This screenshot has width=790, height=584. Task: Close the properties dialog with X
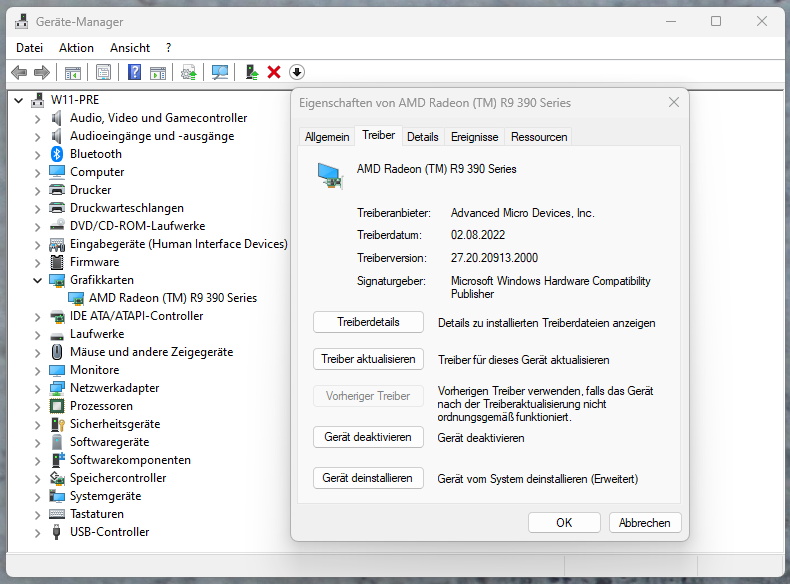click(674, 102)
